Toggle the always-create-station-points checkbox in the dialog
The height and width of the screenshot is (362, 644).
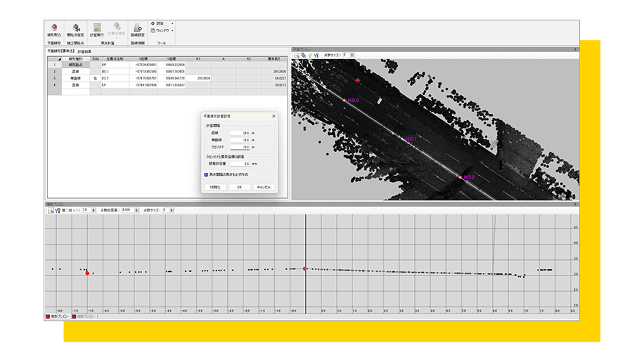(x=206, y=175)
